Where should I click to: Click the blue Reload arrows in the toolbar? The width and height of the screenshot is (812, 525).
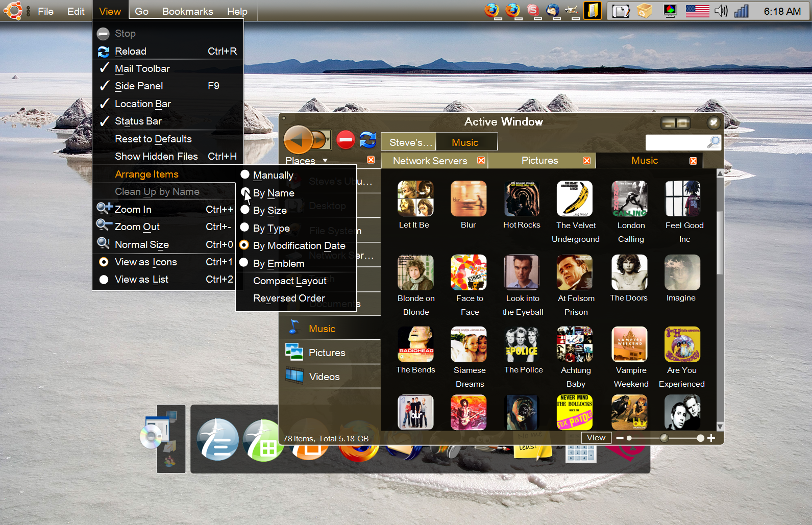click(x=367, y=139)
